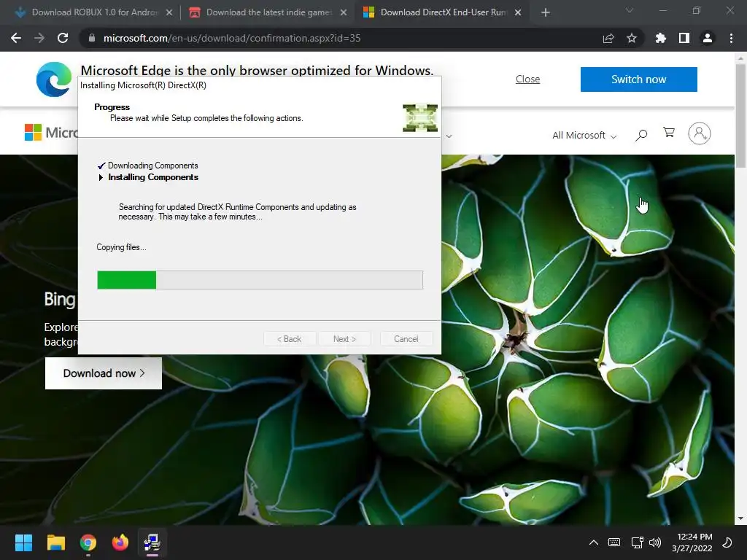The height and width of the screenshot is (560, 747).
Task: Open the Chrome three-dot menu
Action: [731, 38]
